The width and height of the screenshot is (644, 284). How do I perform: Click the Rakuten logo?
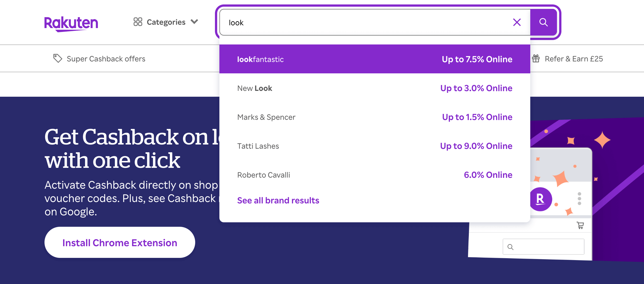pyautogui.click(x=71, y=24)
